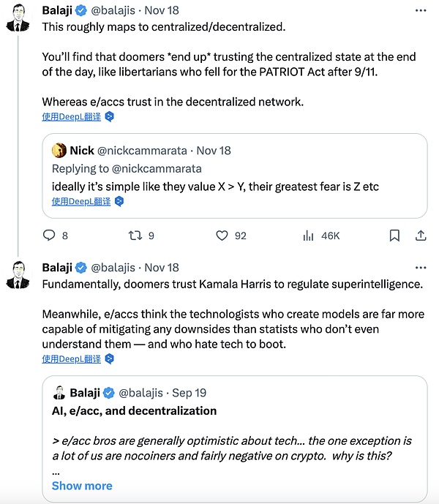Image resolution: width=439 pixels, height=504 pixels.
Task: Click DeepL translate link in Nick's quoted tweet
Action: [82, 201]
